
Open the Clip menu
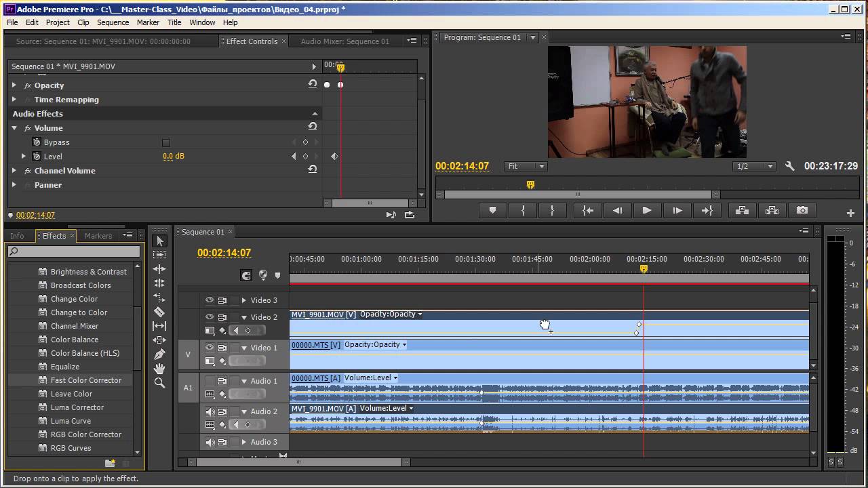click(83, 22)
